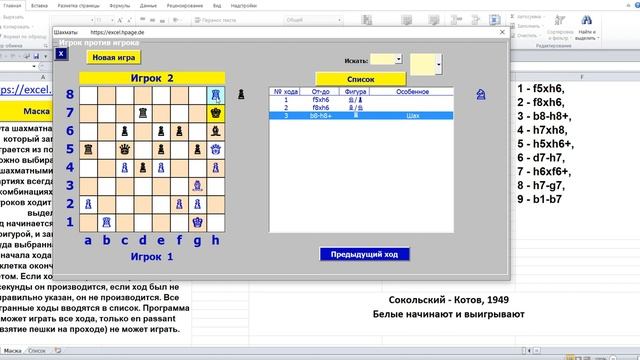This screenshot has height=360, width=640.
Task: Switch to the Вставка ribbon tab
Action: (x=39, y=6)
